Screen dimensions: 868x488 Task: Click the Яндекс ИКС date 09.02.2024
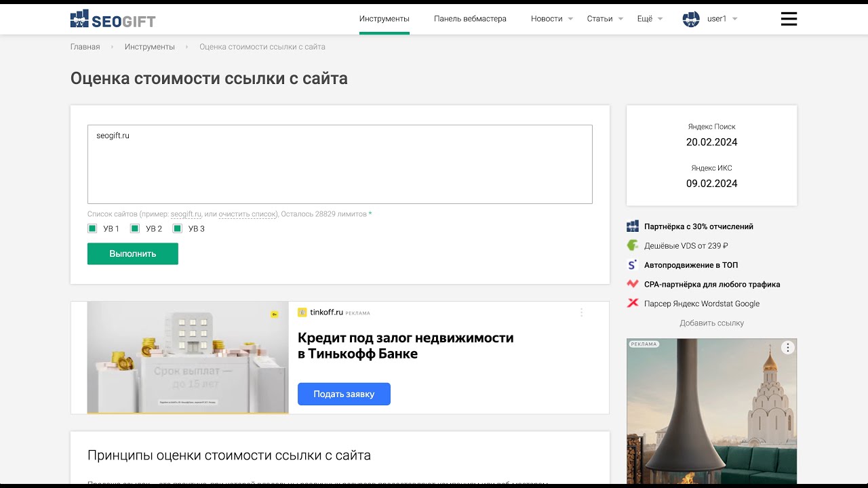(x=712, y=184)
